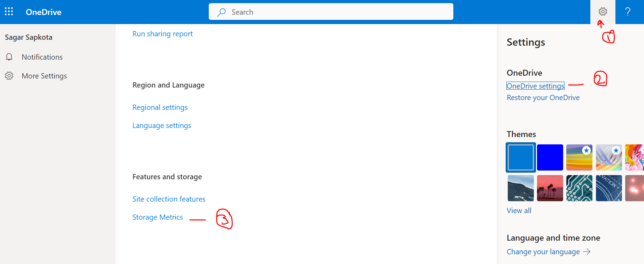The width and height of the screenshot is (644, 264).
Task: Click Change your language link
Action: (x=543, y=252)
